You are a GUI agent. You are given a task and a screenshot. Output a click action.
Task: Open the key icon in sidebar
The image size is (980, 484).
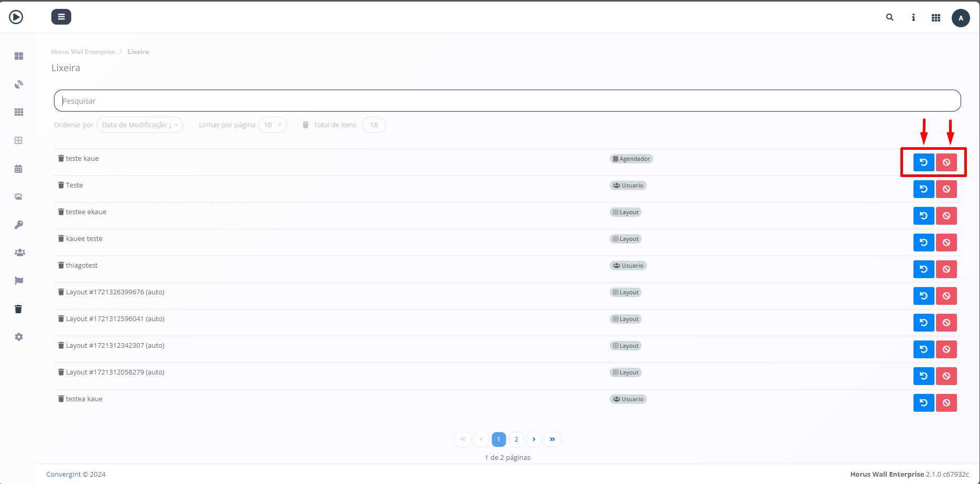[x=19, y=225]
